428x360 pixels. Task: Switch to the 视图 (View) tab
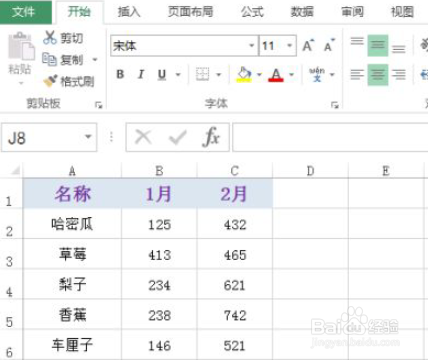[x=402, y=12]
